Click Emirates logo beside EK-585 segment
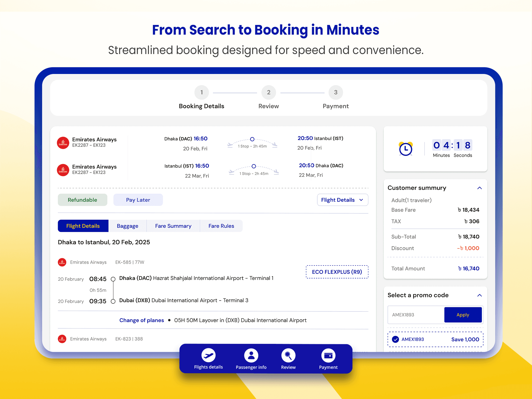Screen dimensions: 532x399 coord(62,262)
